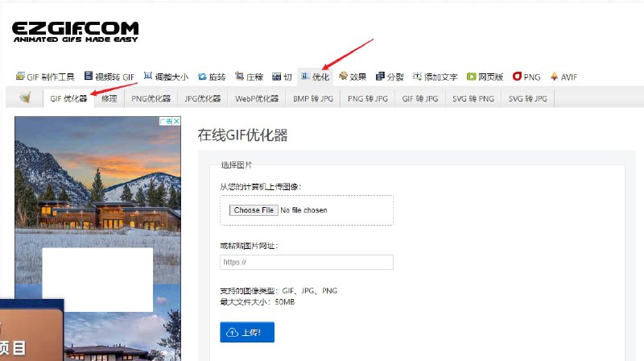Open the 网页版 WebP tool

[485, 77]
